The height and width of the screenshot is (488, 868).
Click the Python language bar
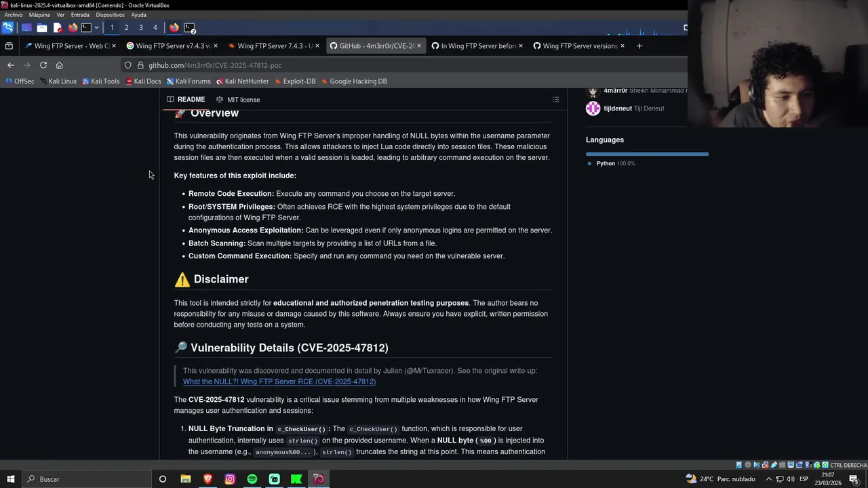(648, 154)
